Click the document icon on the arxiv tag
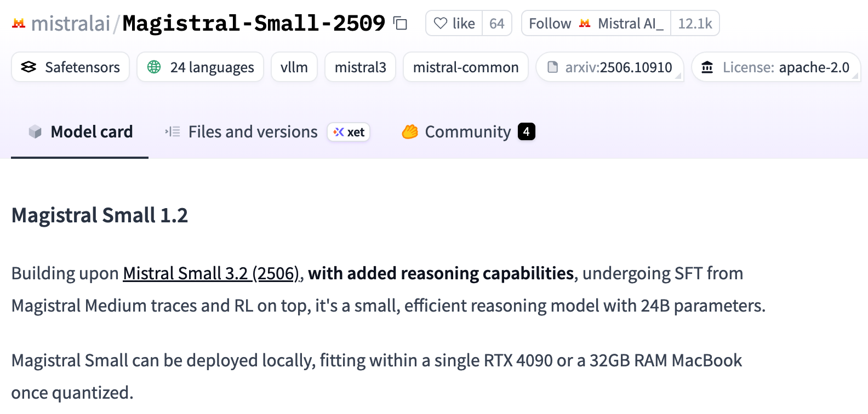 (553, 67)
